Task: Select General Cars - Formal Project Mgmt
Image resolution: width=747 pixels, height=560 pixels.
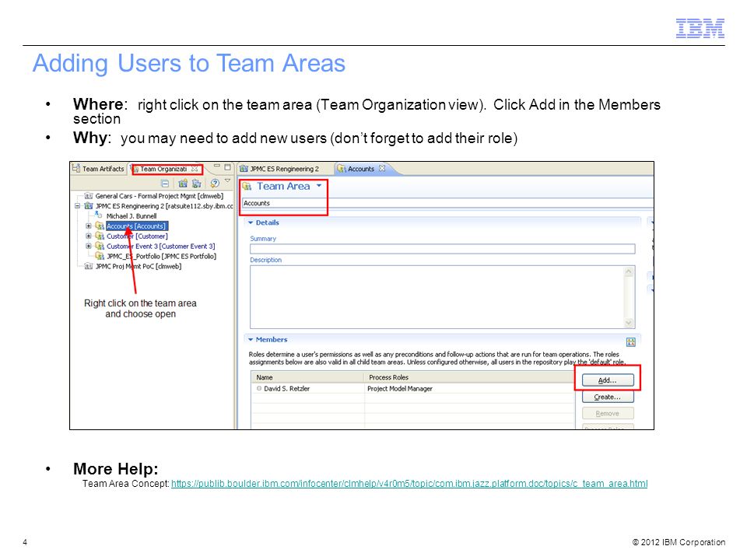Action: 159,196
